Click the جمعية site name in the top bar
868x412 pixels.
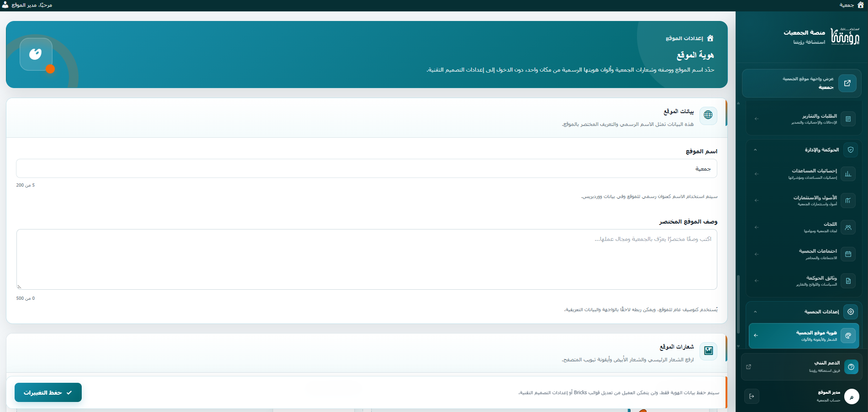click(847, 5)
